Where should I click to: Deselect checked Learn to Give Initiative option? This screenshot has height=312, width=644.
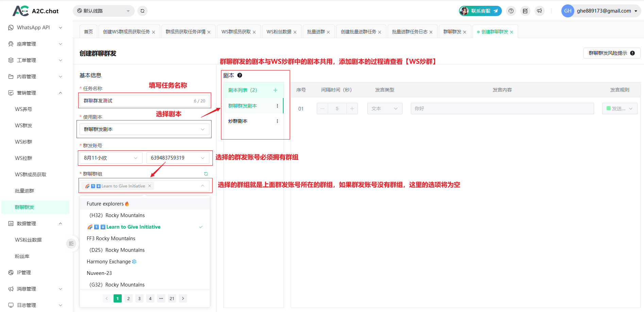[133, 227]
